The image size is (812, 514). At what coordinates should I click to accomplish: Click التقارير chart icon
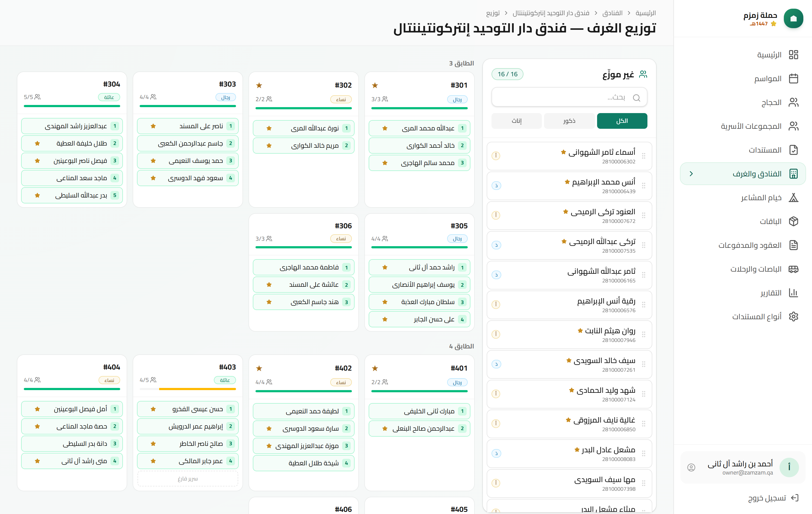point(793,292)
